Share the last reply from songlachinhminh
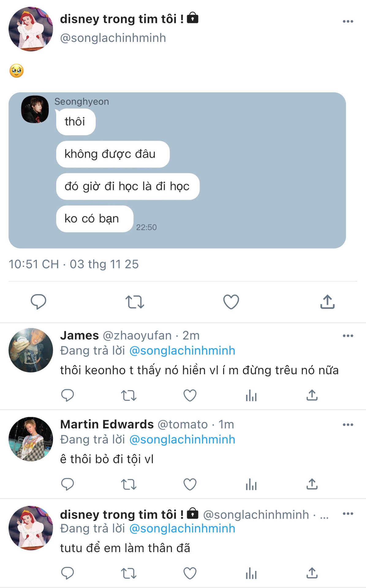Viewport: 366px width, 588px height. click(312, 573)
